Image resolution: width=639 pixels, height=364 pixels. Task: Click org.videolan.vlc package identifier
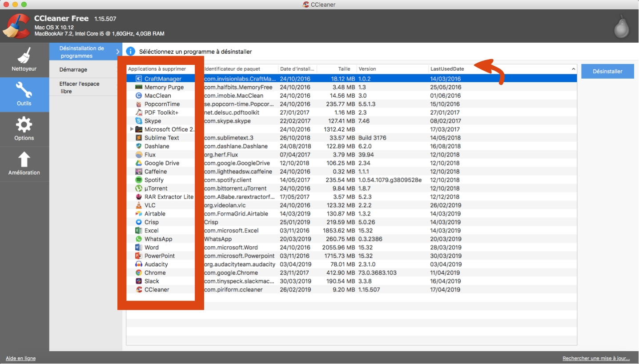[x=225, y=205]
